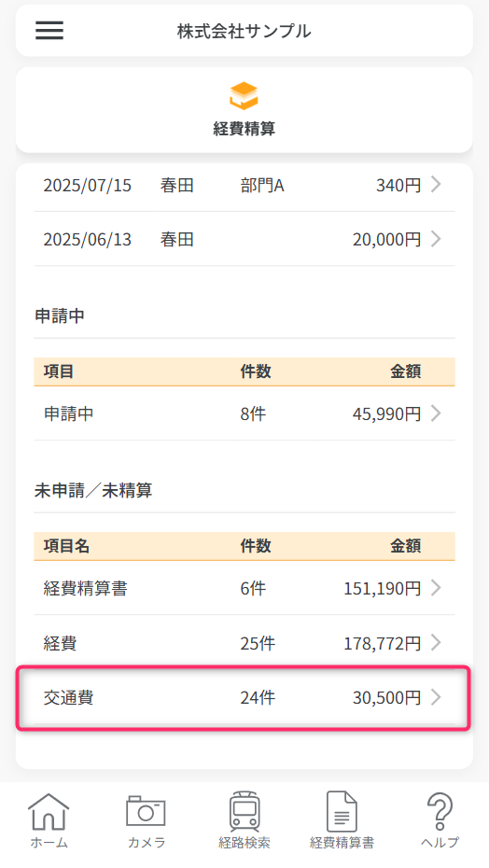
Task: Select the highlighted 交通費 row
Action: tap(244, 697)
